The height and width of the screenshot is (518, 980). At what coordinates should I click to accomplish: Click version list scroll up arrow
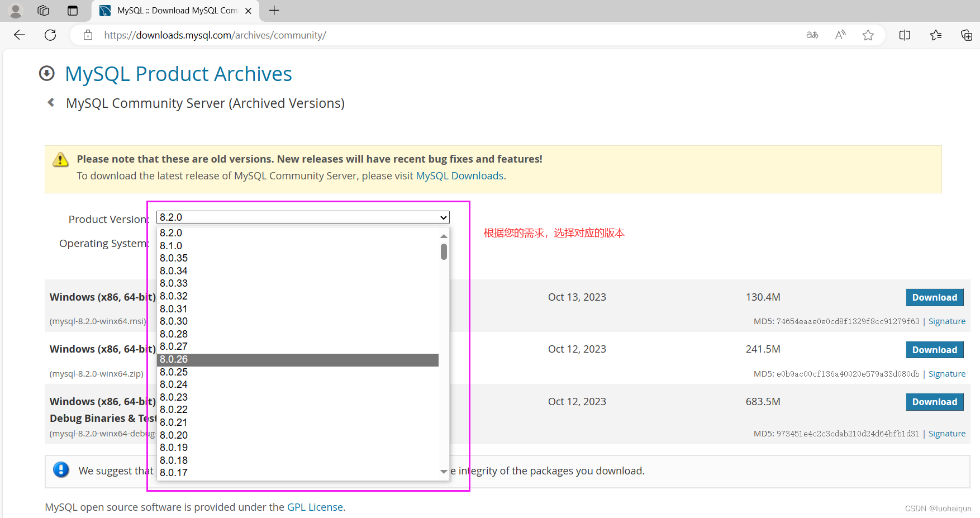[x=444, y=236]
